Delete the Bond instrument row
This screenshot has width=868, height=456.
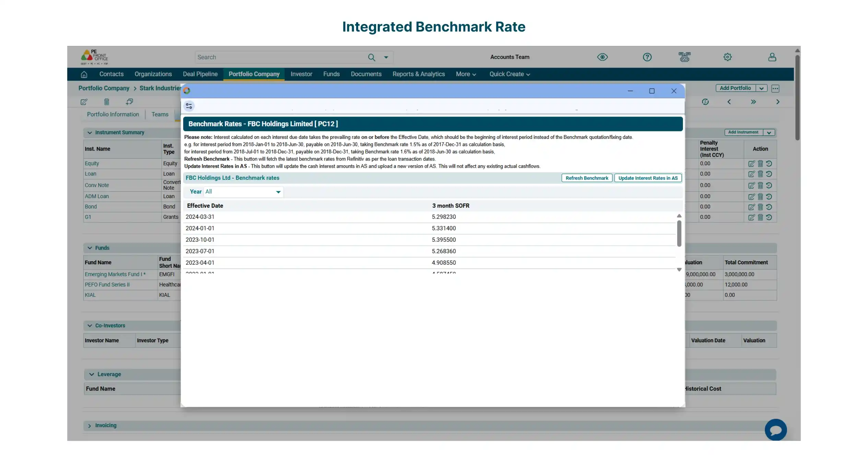pos(760,207)
